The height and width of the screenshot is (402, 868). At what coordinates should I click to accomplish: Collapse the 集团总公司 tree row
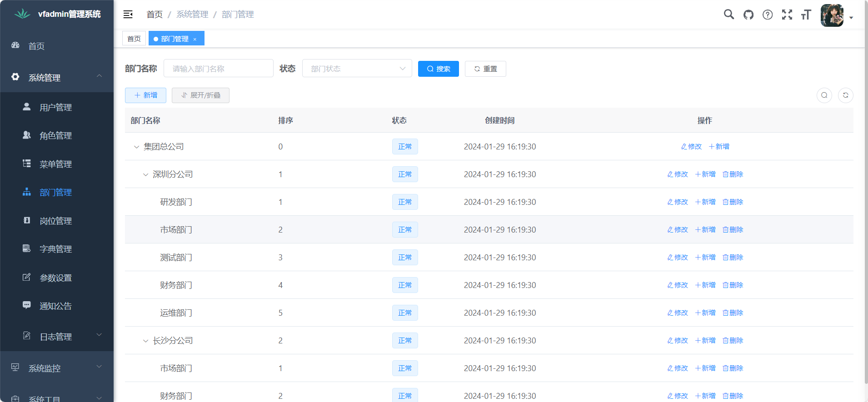(x=136, y=147)
